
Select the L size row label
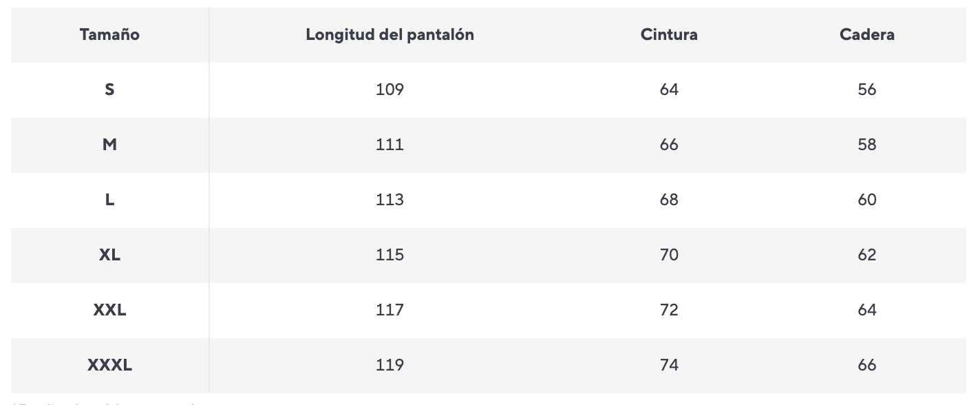(109, 200)
